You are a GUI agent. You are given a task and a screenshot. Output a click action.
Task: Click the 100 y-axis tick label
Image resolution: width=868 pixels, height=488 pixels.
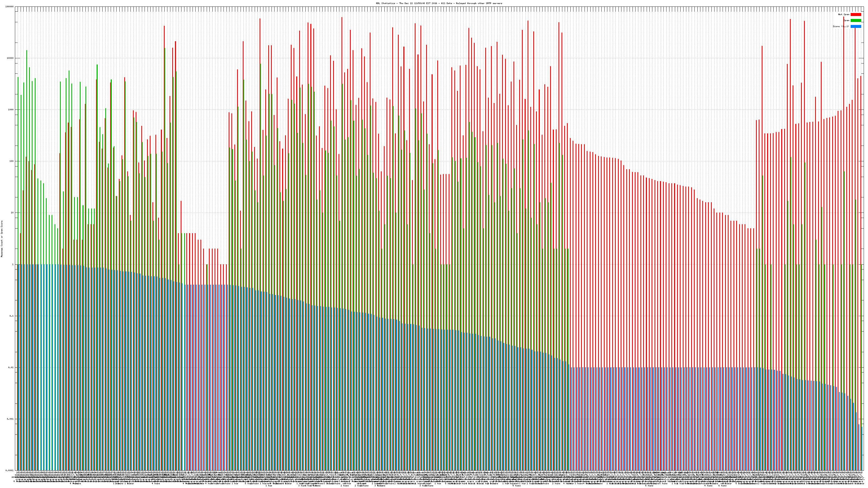click(x=12, y=161)
